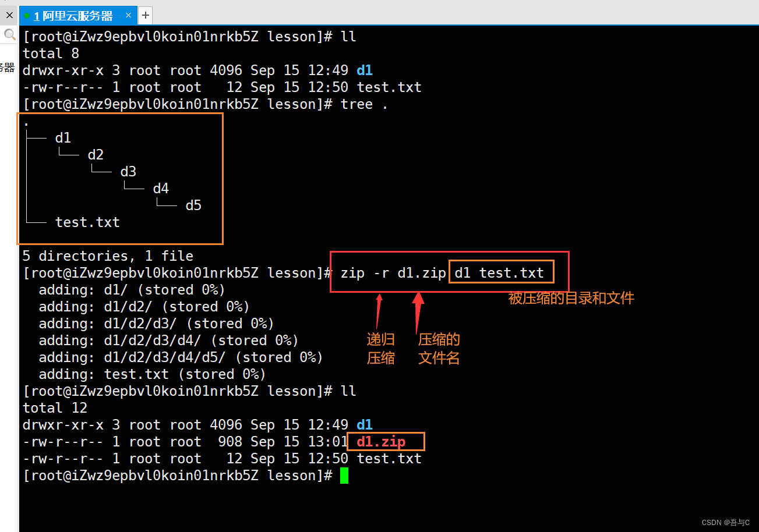Click the 12:50 timestamp under total 8
Screen dimensions: 759x532
click(328, 87)
